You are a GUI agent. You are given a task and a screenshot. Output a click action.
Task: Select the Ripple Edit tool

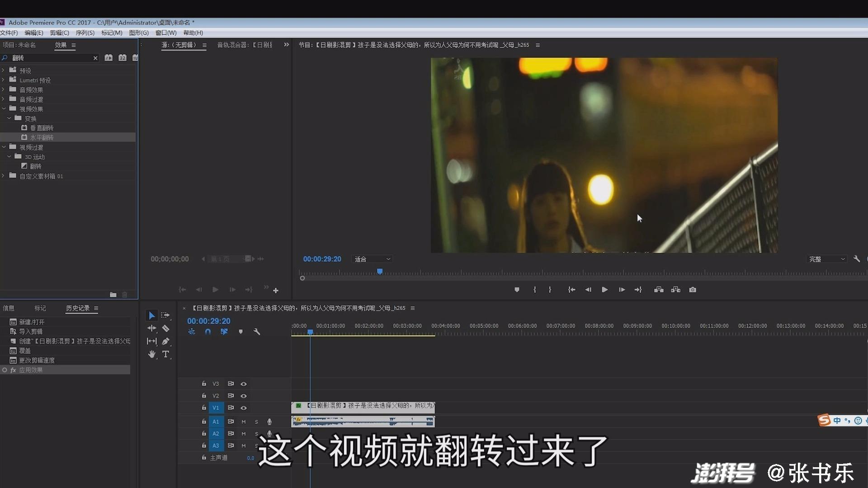(152, 328)
